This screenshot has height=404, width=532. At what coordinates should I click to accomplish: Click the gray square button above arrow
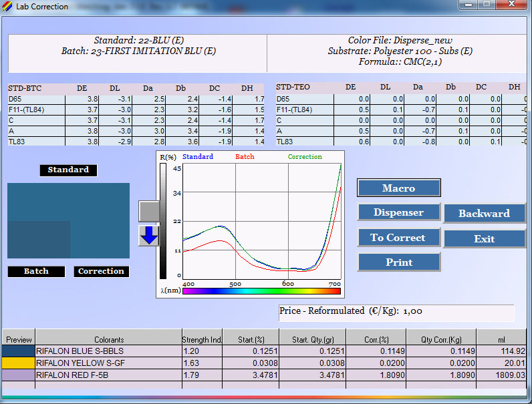pyautogui.click(x=149, y=212)
